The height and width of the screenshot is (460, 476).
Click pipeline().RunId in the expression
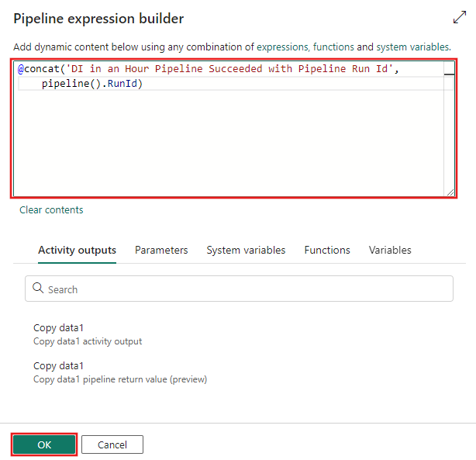coord(92,83)
